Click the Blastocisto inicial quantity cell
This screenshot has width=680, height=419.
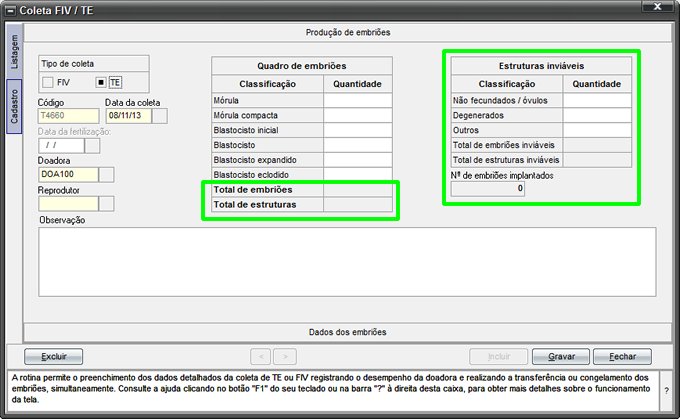point(358,130)
